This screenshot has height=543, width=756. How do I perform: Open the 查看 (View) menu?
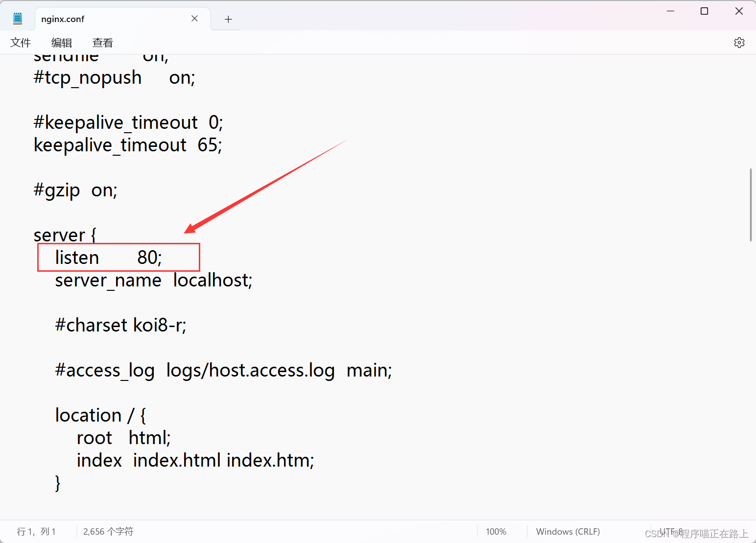(103, 43)
